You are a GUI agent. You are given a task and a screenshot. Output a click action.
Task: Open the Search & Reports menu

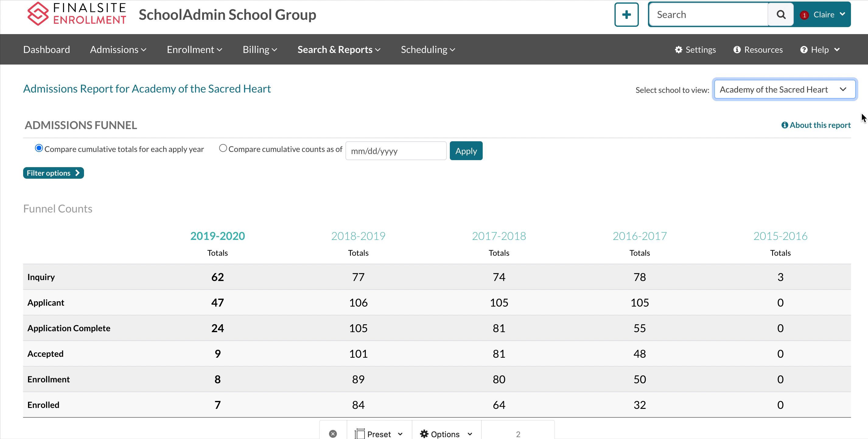click(339, 50)
